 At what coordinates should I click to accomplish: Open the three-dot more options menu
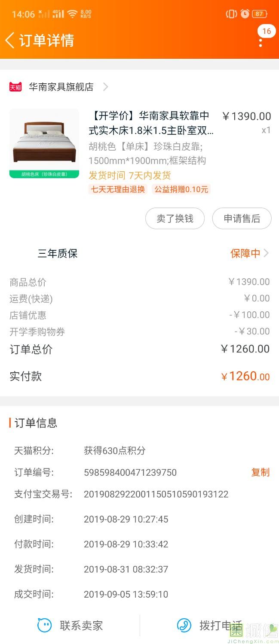pos(261,42)
